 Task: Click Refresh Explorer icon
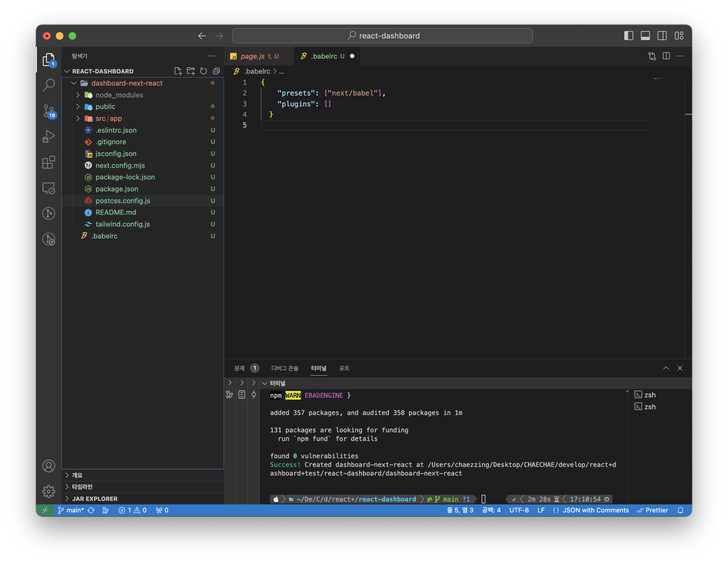[203, 71]
